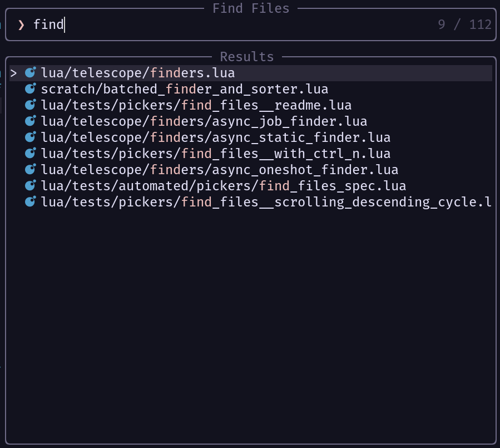Click the Lua icon beside find_files__with_ctrl_n.lua

click(30, 153)
